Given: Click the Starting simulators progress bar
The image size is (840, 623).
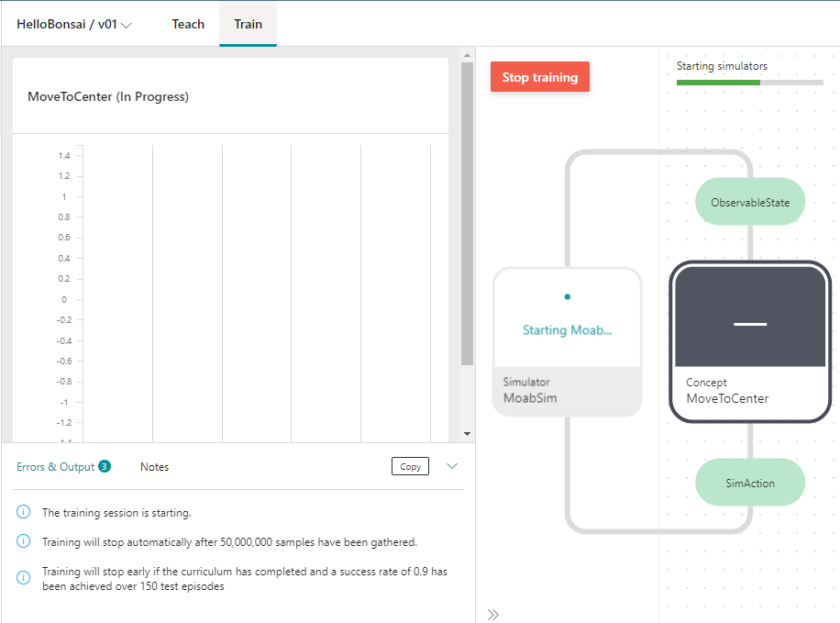Looking at the screenshot, I should point(749,83).
